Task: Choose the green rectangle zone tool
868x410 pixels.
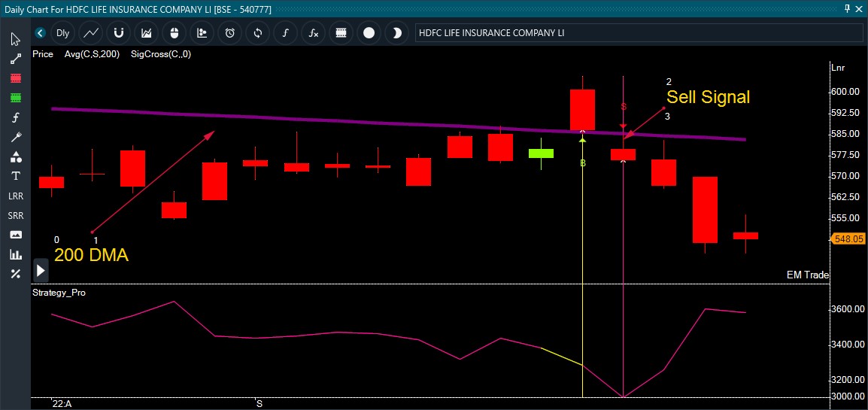Action: tap(16, 97)
